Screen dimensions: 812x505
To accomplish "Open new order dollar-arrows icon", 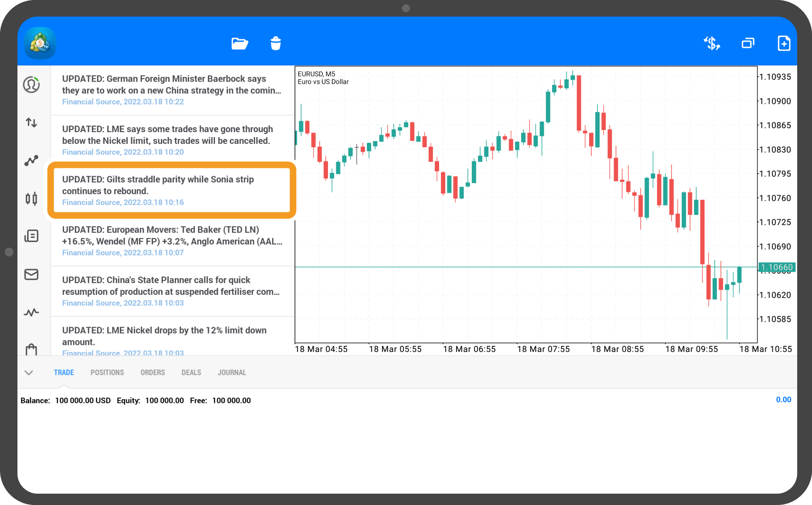I will 712,43.
